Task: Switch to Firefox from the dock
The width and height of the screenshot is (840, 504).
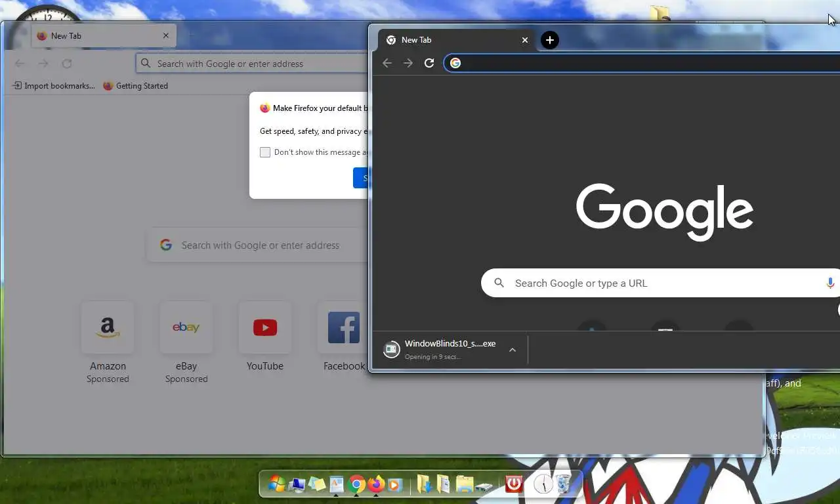Action: [x=376, y=484]
